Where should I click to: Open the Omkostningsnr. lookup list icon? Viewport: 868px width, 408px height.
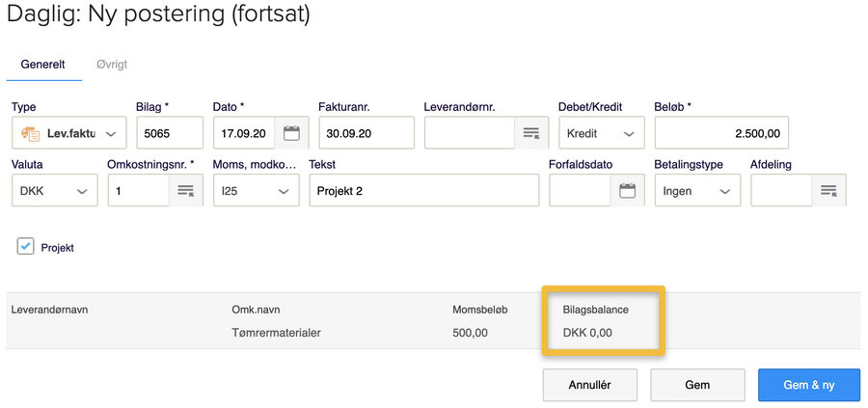186,191
